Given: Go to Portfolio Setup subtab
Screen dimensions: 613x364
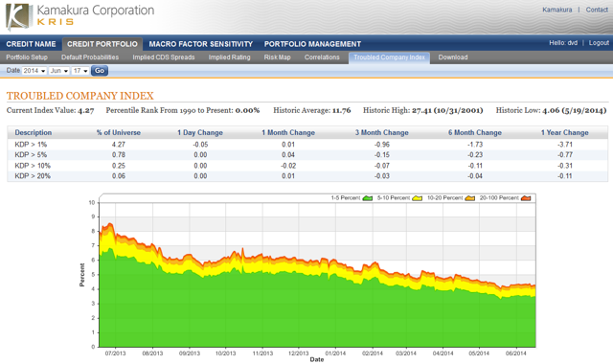Looking at the screenshot, I should click(x=27, y=57).
